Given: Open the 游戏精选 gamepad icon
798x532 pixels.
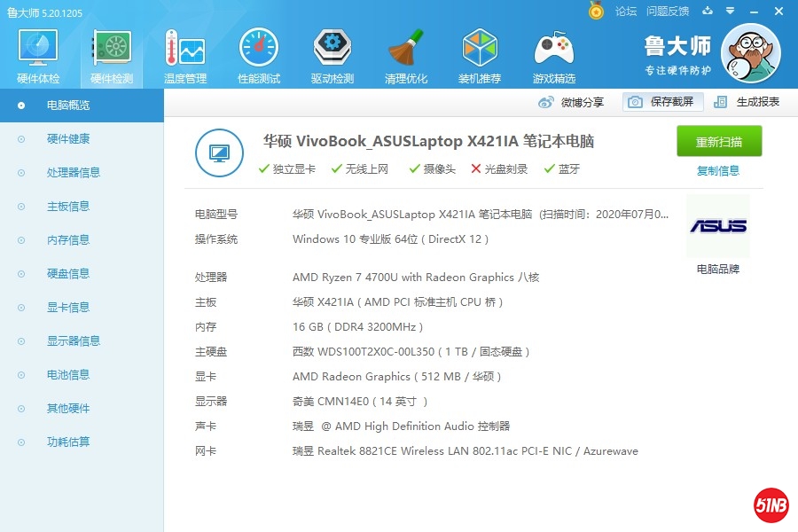Looking at the screenshot, I should [x=553, y=48].
